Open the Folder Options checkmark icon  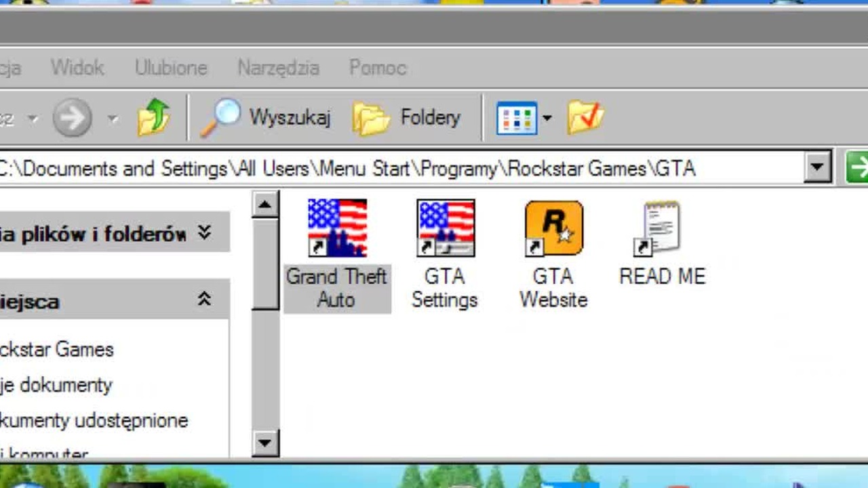pyautogui.click(x=586, y=117)
